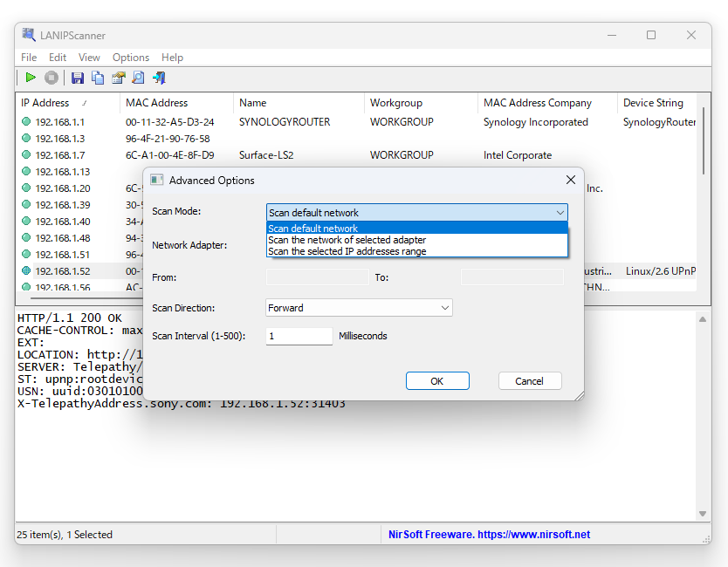
Task: Maximize the LANIPScanner window
Action: 651,35
